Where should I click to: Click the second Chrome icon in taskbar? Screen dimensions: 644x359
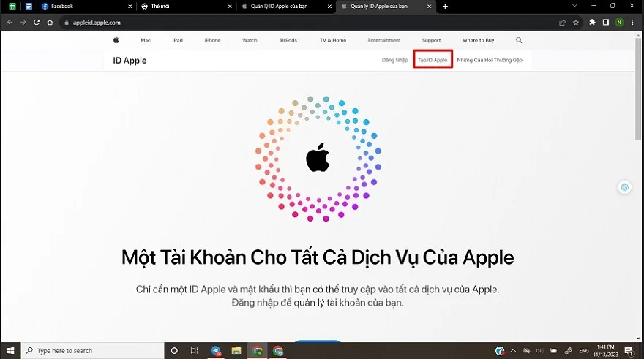point(278,351)
